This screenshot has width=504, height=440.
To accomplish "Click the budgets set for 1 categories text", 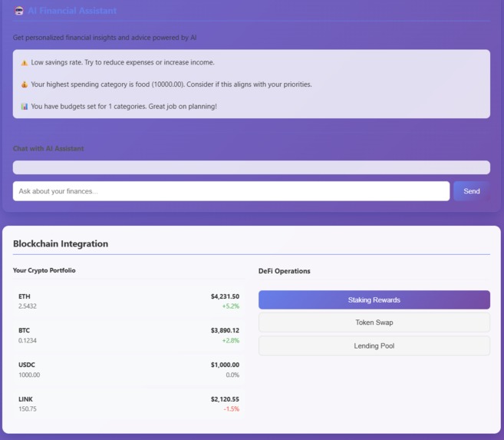I will (x=124, y=107).
